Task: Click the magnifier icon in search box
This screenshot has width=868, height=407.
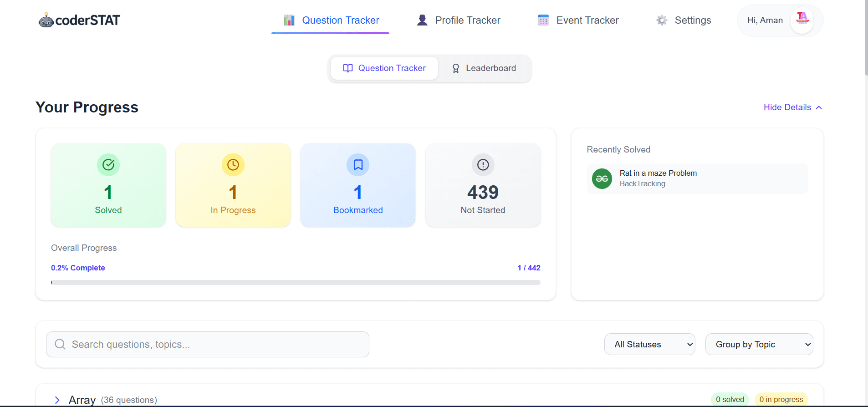Action: point(60,344)
